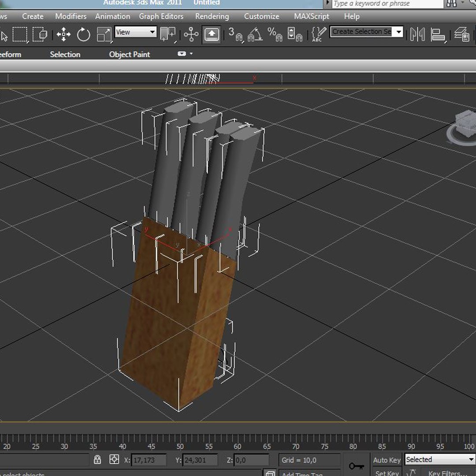
Task: Open the Create menu
Action: 33,16
